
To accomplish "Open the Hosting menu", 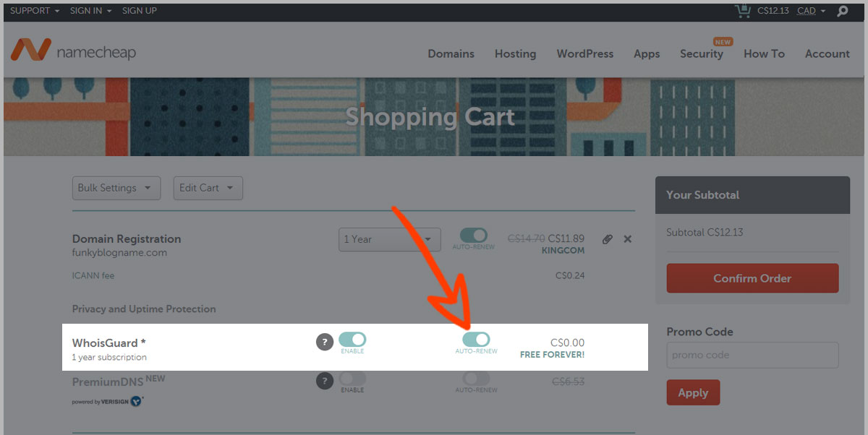I will [x=515, y=53].
